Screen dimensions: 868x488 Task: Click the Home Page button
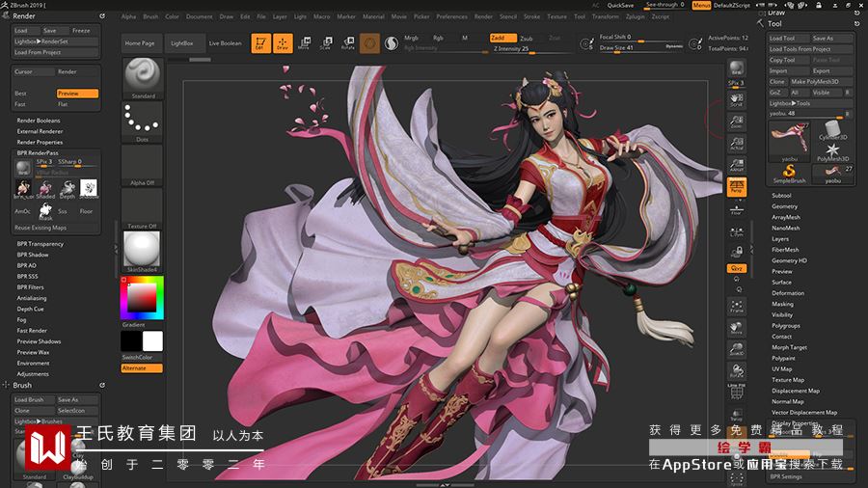coord(140,43)
